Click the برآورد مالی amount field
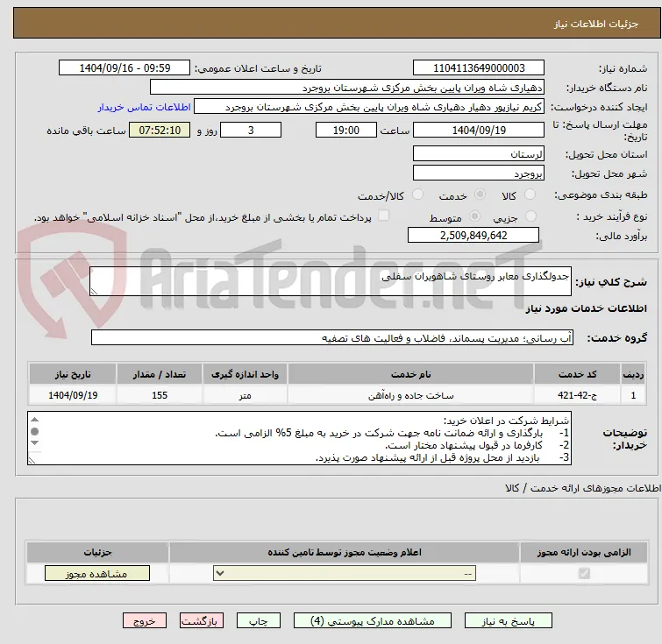Viewport: 662px width, 644px height. coord(473,235)
